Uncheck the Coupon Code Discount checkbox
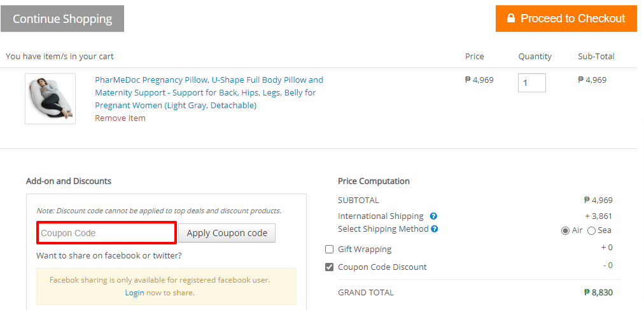The height and width of the screenshot is (310, 644). pyautogui.click(x=329, y=267)
